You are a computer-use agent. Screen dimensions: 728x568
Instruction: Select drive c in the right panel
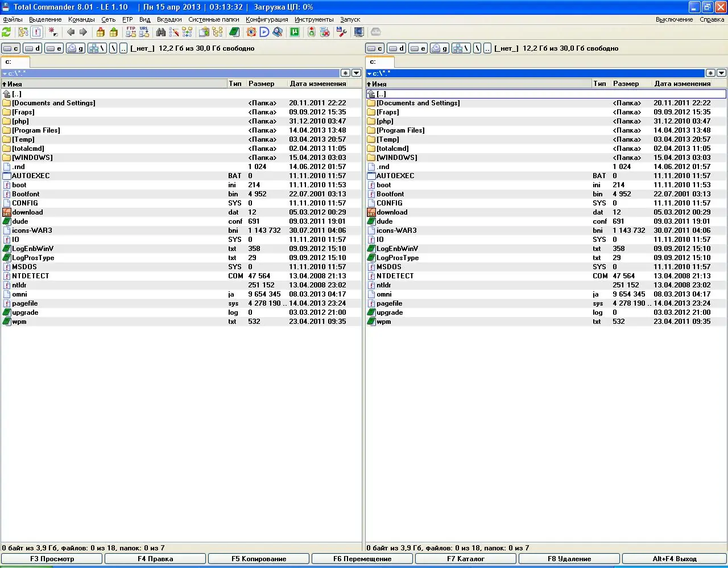(375, 48)
